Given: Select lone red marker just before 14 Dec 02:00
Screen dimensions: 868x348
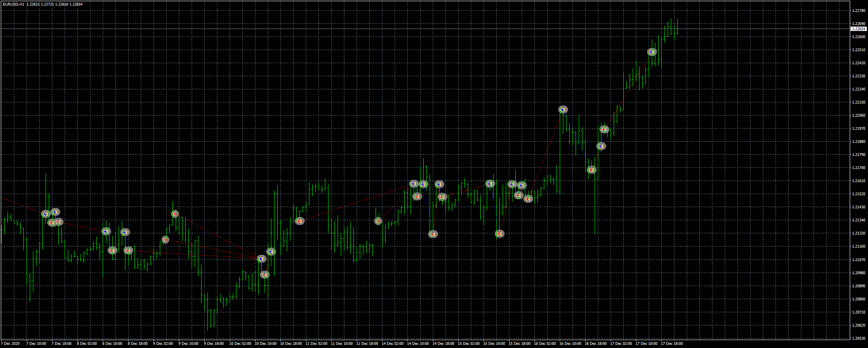Looking at the screenshot, I should [x=378, y=221].
